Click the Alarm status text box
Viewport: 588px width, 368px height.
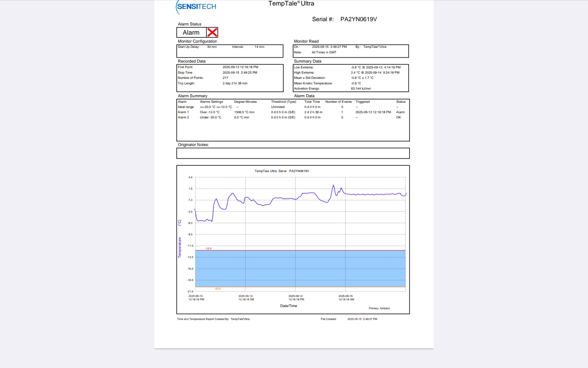[x=191, y=33]
